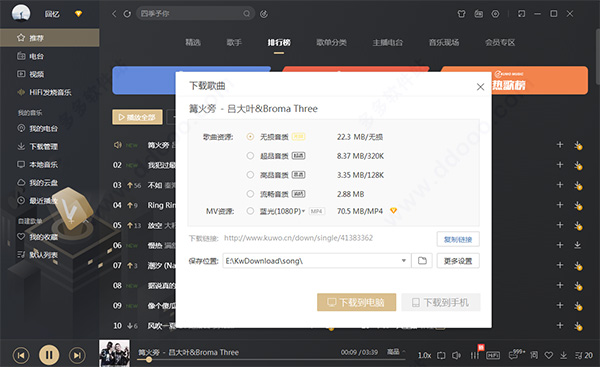Image resolution: width=600 pixels, height=367 pixels.
Task: Click the plus icon on song row 04
Action: 560,205
